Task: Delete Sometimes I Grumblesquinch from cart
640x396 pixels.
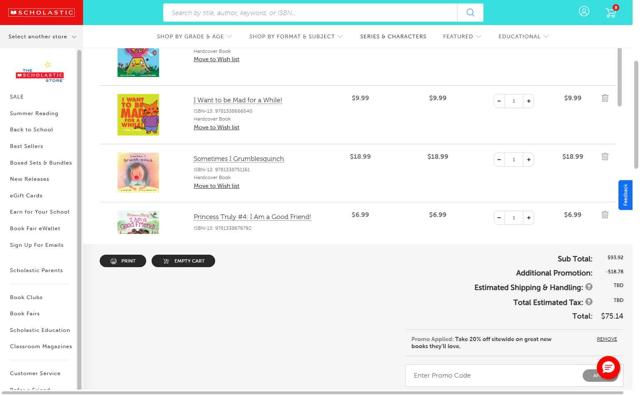Action: click(605, 156)
